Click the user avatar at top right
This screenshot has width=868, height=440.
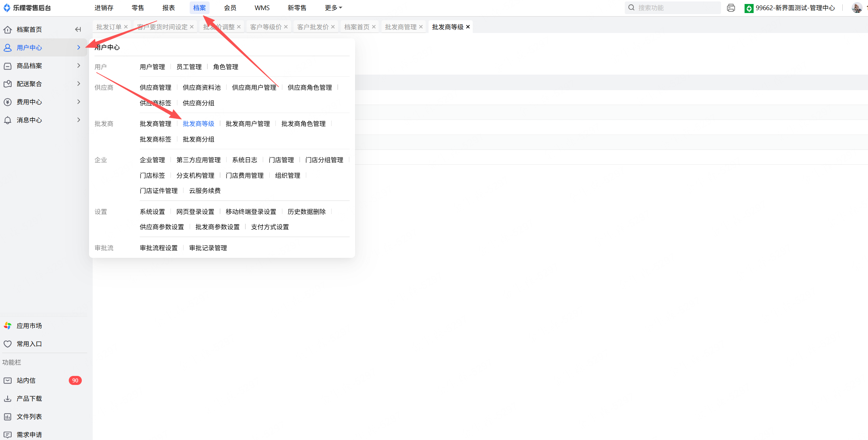point(857,8)
